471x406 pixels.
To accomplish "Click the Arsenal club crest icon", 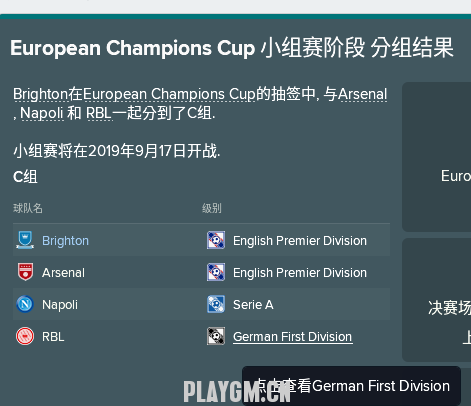I will 25,272.
